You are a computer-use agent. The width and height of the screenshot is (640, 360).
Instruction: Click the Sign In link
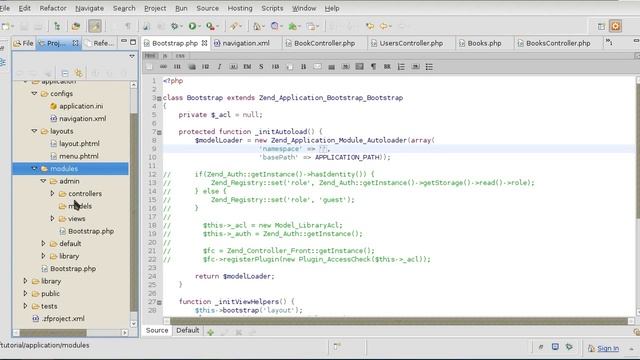[x=608, y=348]
